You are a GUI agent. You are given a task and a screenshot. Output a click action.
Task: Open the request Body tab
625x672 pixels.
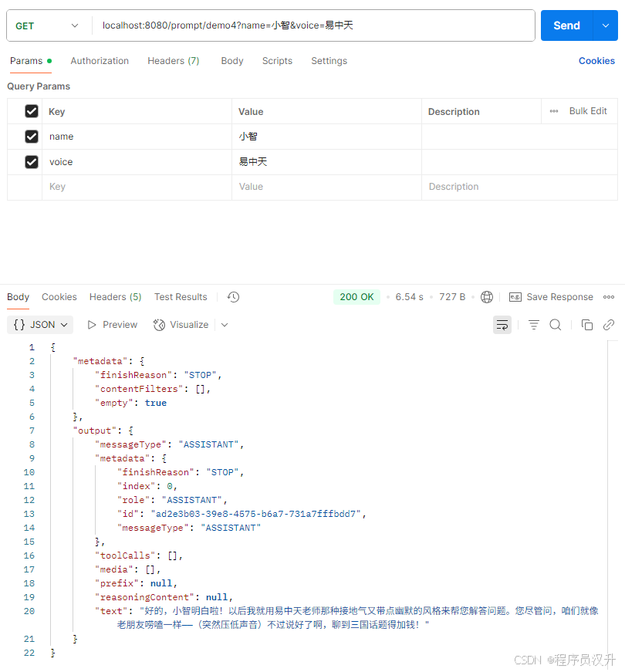click(x=232, y=61)
